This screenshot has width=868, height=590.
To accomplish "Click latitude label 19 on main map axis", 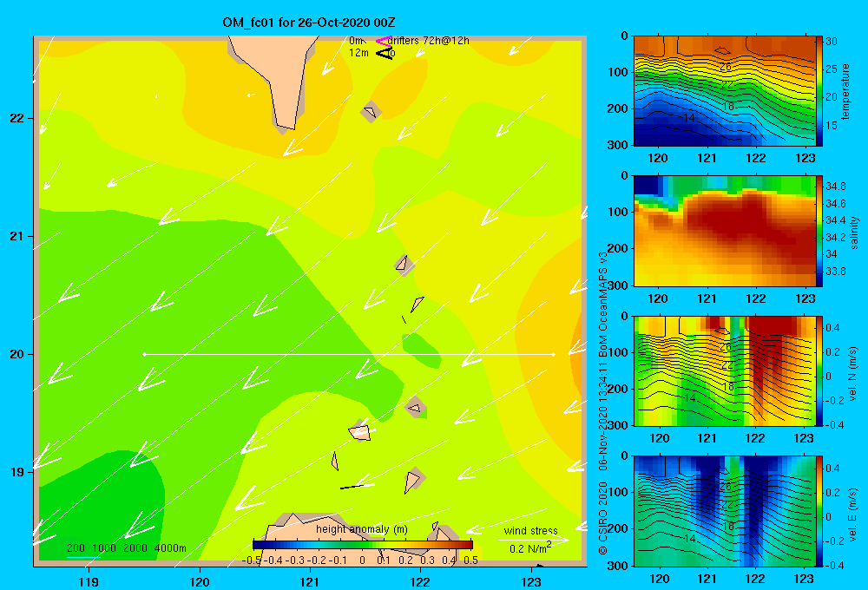I will pyautogui.click(x=16, y=472).
